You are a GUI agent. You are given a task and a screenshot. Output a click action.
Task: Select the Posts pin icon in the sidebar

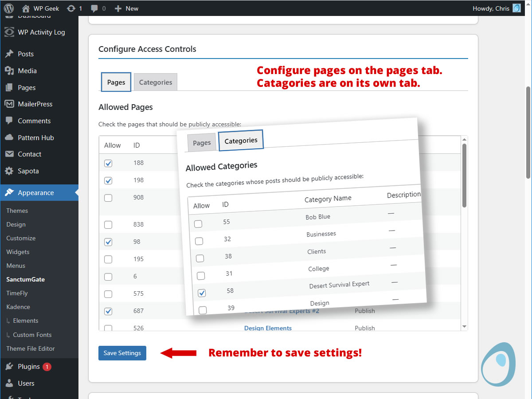click(10, 54)
